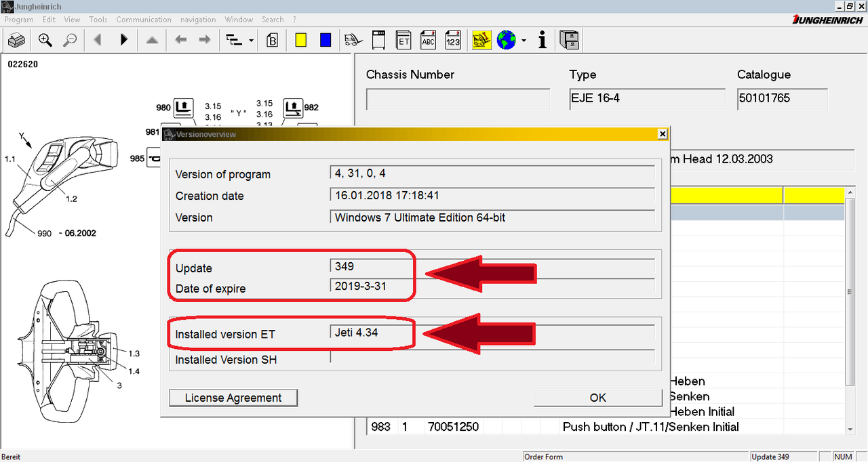This screenshot has height=462, width=868.
Task: Click the zoom in magnifier
Action: 45,41
